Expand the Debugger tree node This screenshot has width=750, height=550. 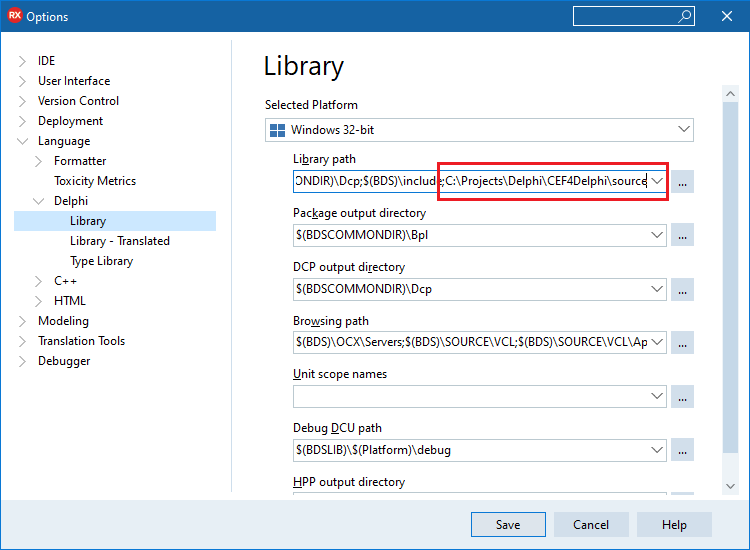click(x=22, y=362)
